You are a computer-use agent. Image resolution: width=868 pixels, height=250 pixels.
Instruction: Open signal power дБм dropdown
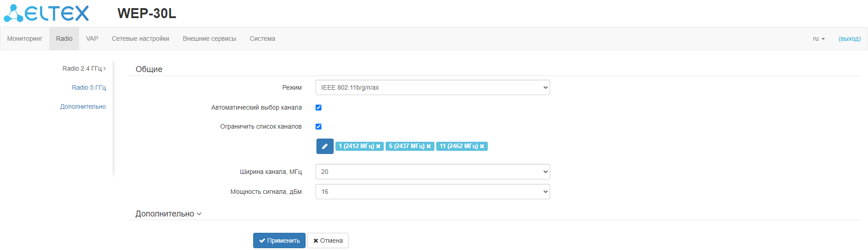tap(432, 192)
